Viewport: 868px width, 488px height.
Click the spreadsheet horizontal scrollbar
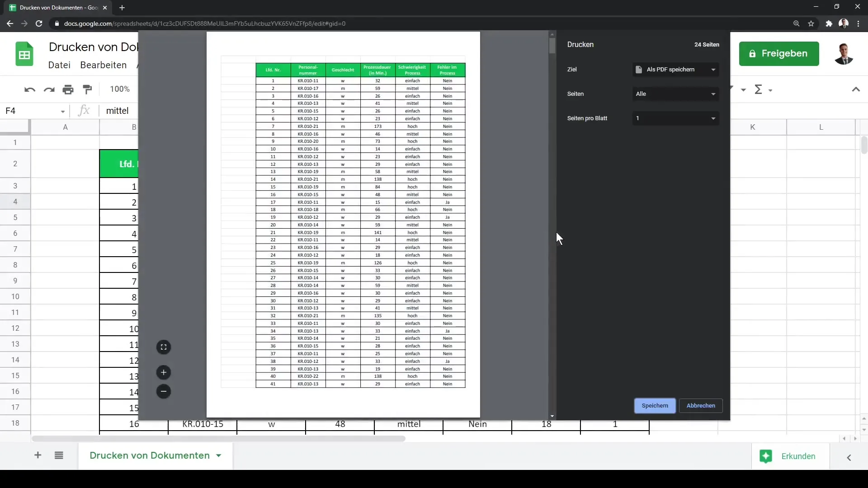coord(218,439)
